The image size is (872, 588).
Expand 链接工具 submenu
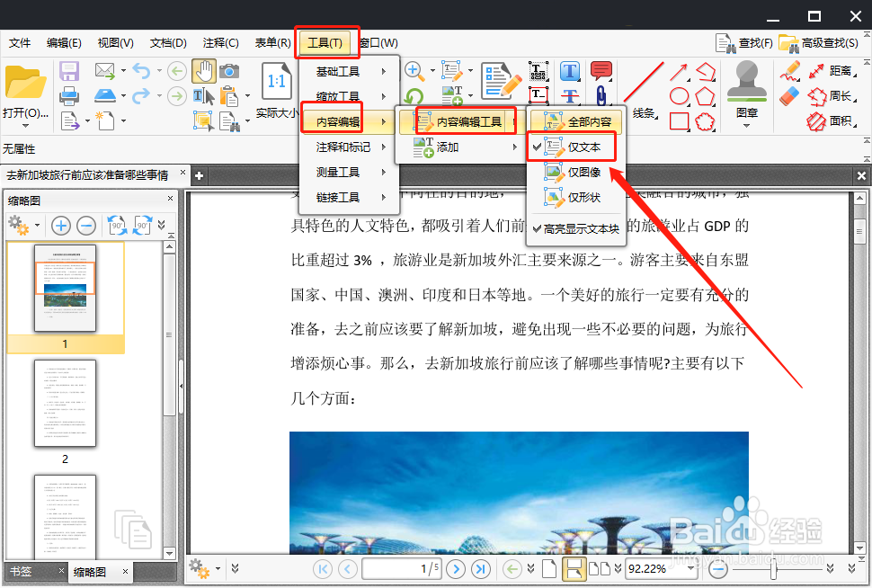coord(349,198)
